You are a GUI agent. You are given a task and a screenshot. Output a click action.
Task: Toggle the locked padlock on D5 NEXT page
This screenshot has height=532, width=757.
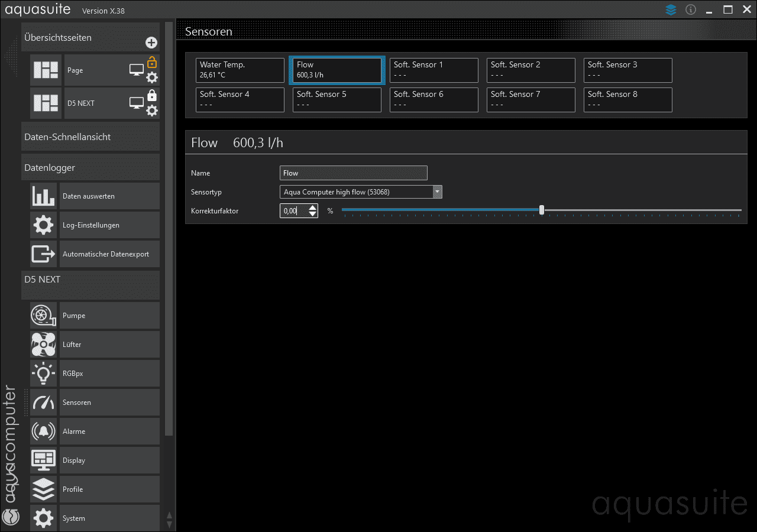click(152, 95)
